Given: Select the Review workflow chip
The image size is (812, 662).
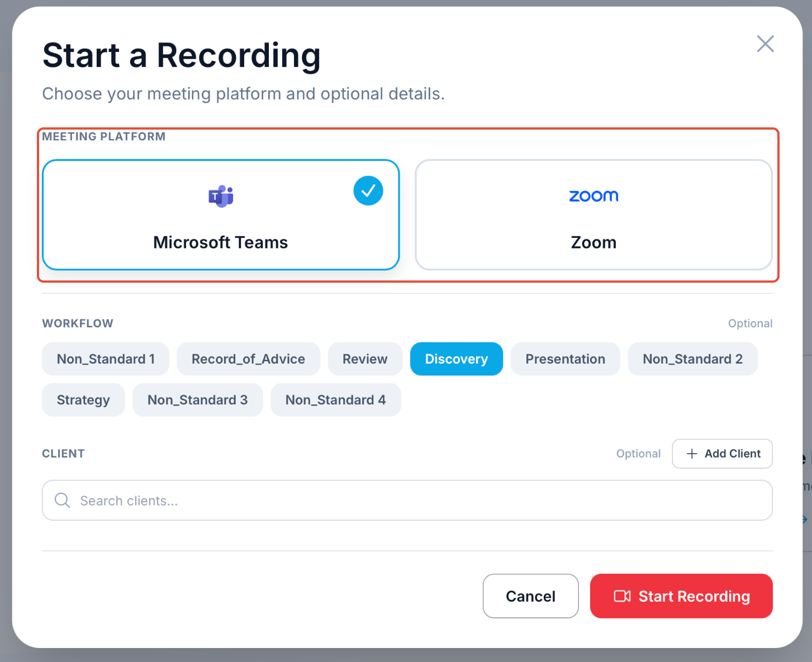Looking at the screenshot, I should click(365, 359).
